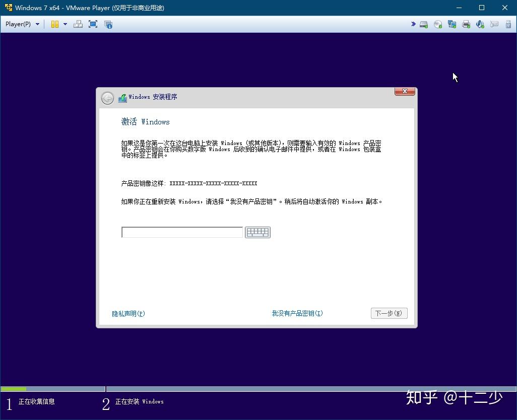Click the CD/DVD drive device icon

pos(438,24)
